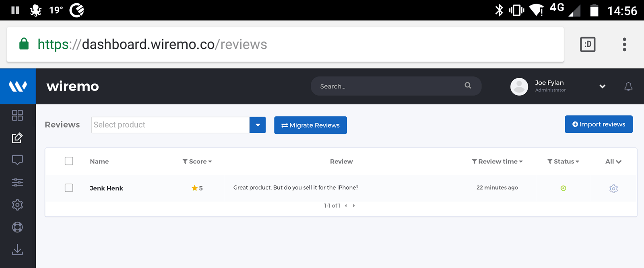The image size is (644, 268).
Task: Expand Joe Fylan user menu chevron
Action: pyautogui.click(x=602, y=86)
